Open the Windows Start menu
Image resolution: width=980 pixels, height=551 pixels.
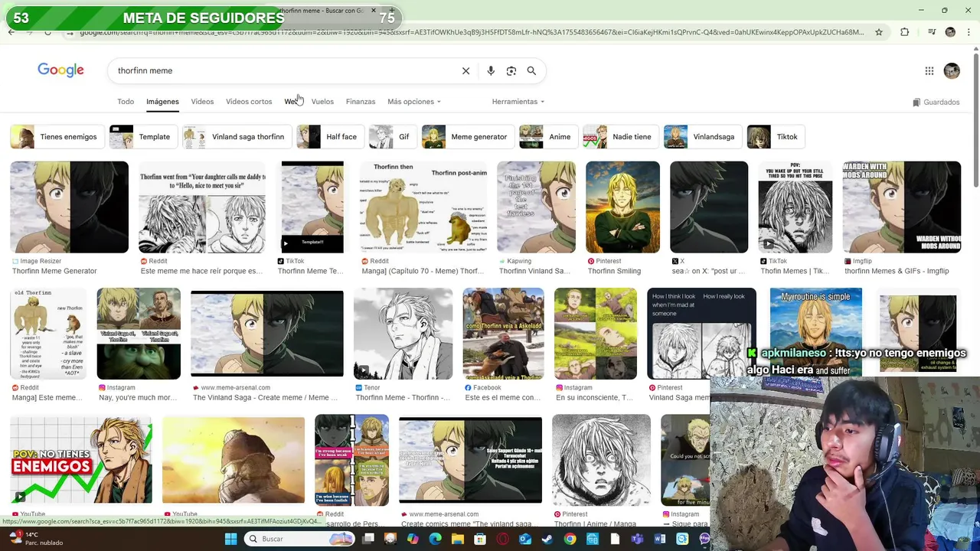[x=230, y=539]
